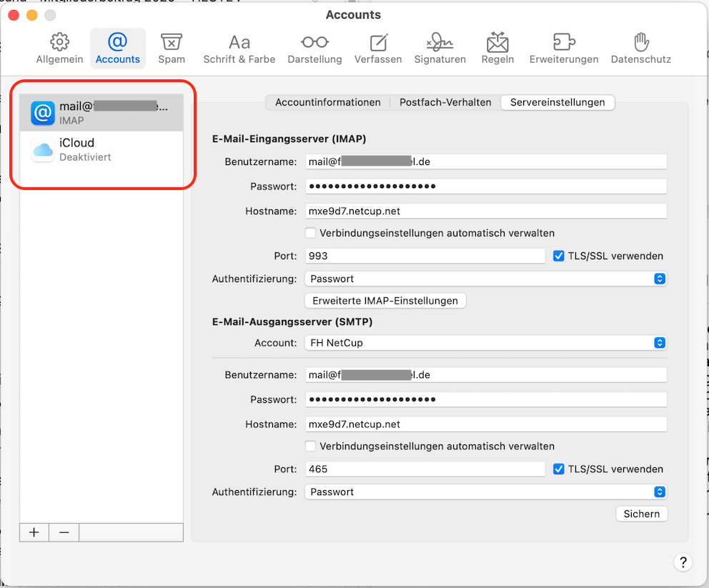Image resolution: width=709 pixels, height=588 pixels.
Task: Open the Allgemein gear settings
Action: (x=60, y=49)
